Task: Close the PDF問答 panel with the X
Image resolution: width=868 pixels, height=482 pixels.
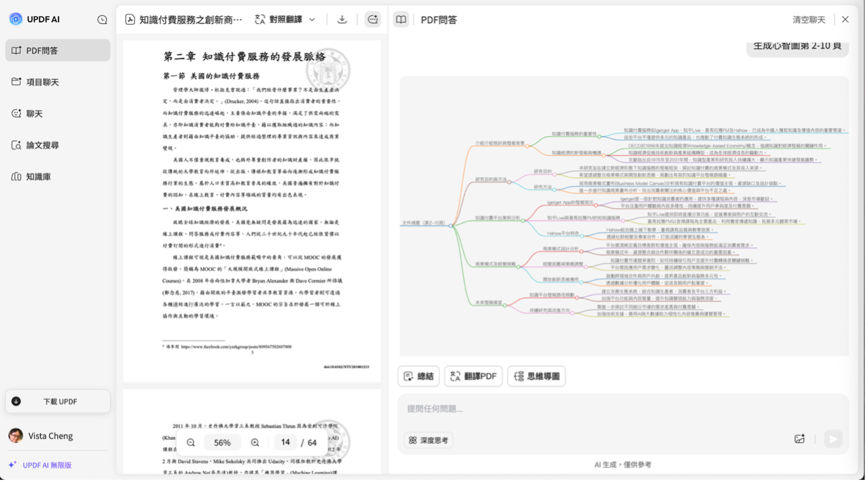Action: [845, 20]
